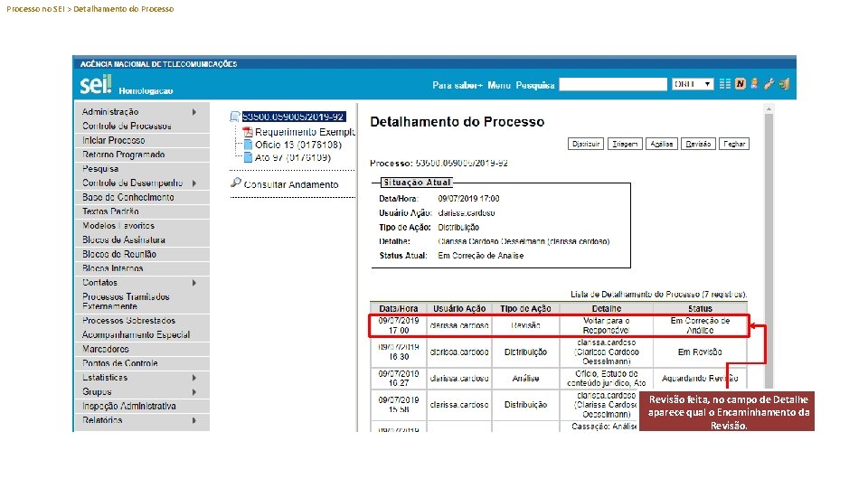Viewport: 868px width, 488px height.
Task: Open Blocos de Reunião menu item
Action: coord(119,255)
